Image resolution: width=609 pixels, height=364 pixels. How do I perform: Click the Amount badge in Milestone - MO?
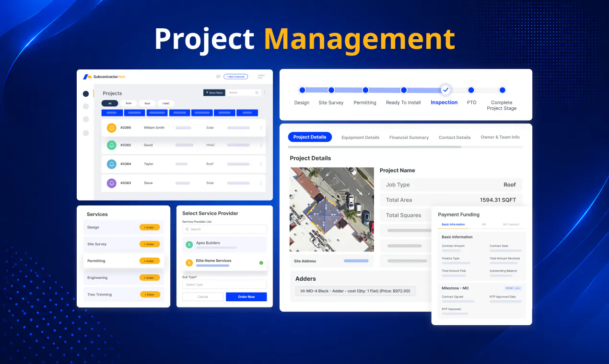(513, 288)
